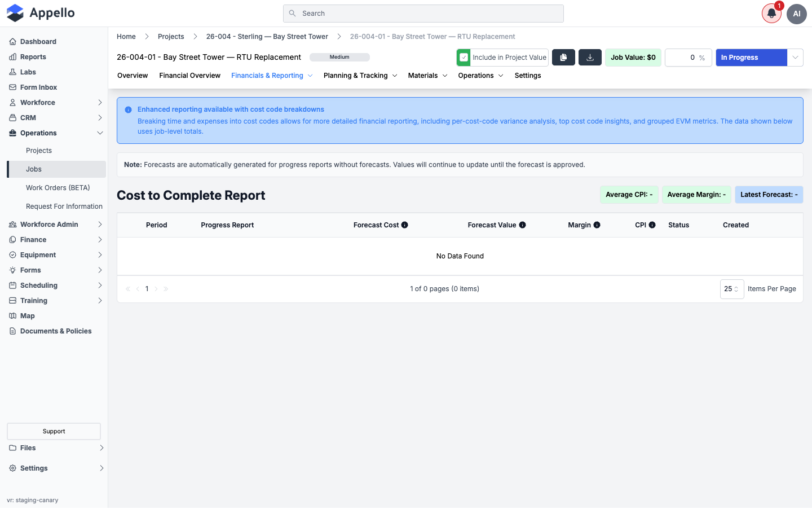Open Documents & Policies in sidebar
812x518 pixels.
click(x=55, y=331)
